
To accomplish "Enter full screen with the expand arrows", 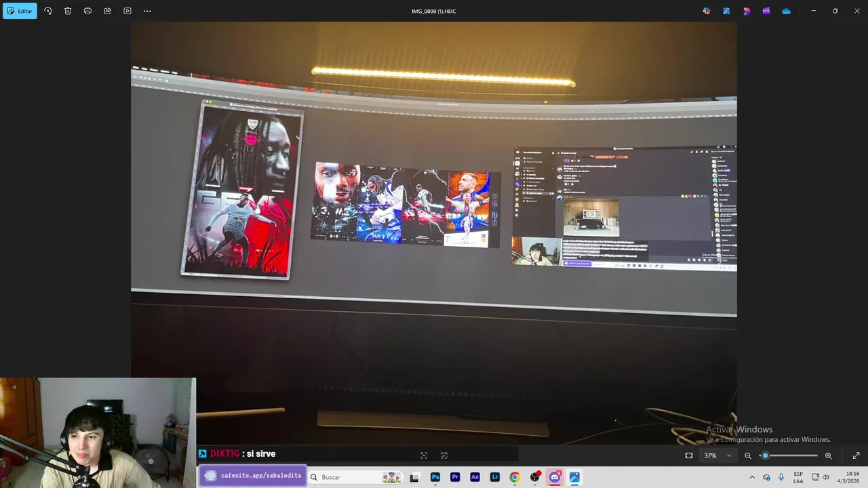I will coord(856,455).
